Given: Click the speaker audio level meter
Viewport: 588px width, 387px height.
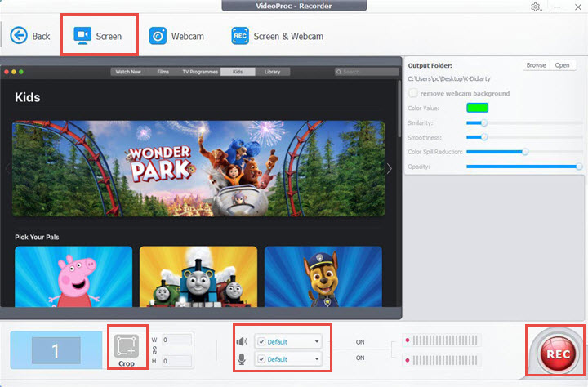Looking at the screenshot, I should coord(442,340).
